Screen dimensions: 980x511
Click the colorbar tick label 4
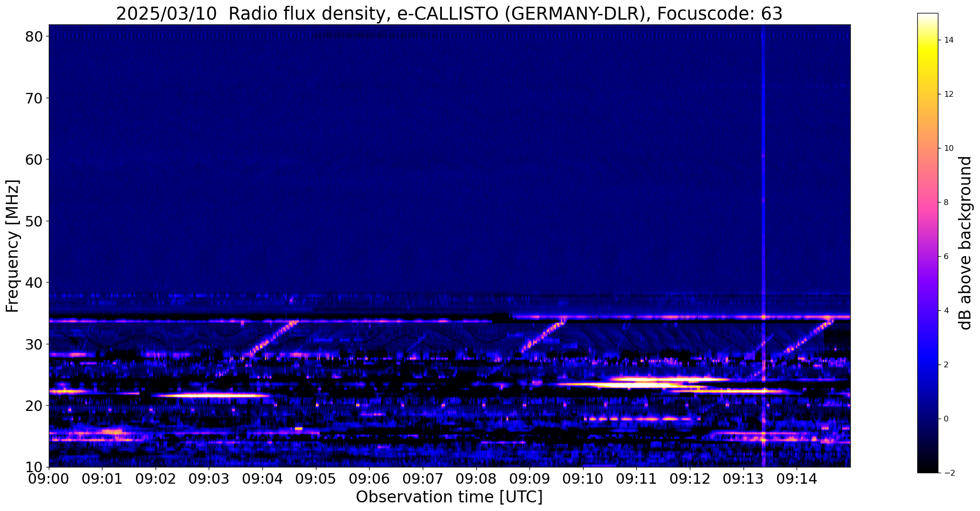coord(946,311)
